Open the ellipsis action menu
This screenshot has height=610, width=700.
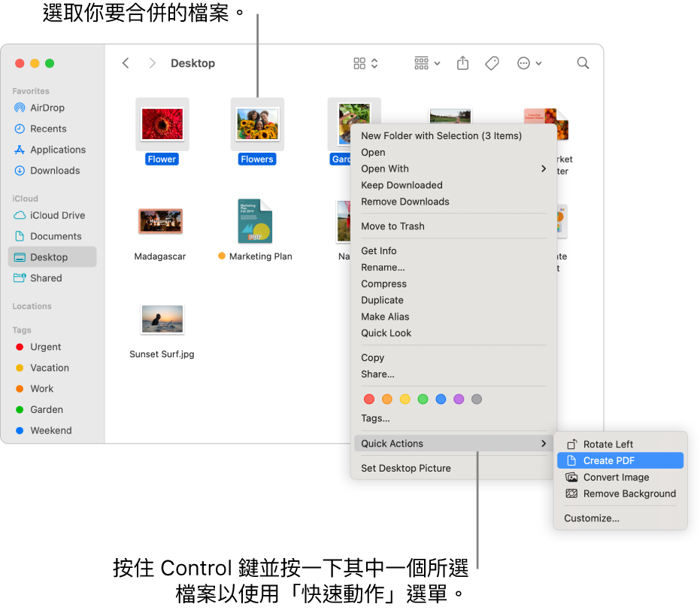point(529,63)
